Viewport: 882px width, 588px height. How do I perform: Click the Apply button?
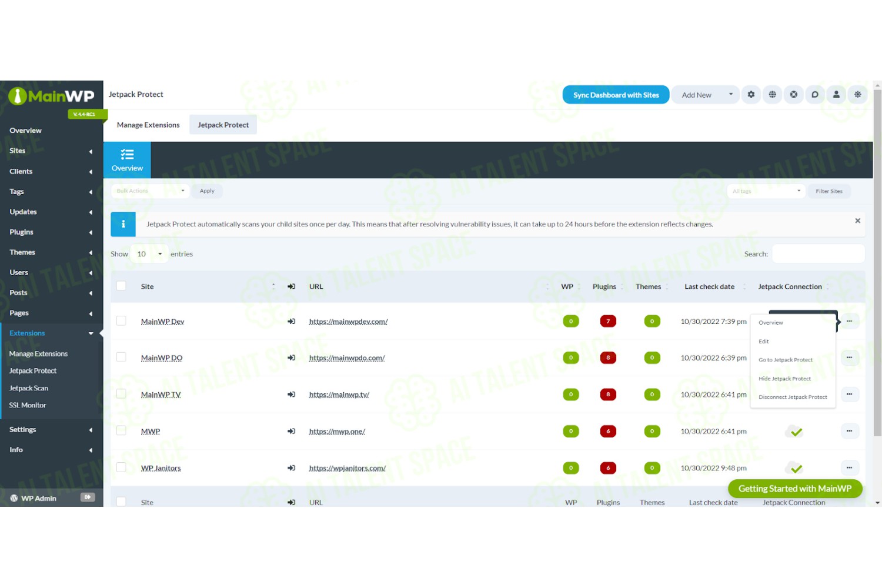pos(207,191)
